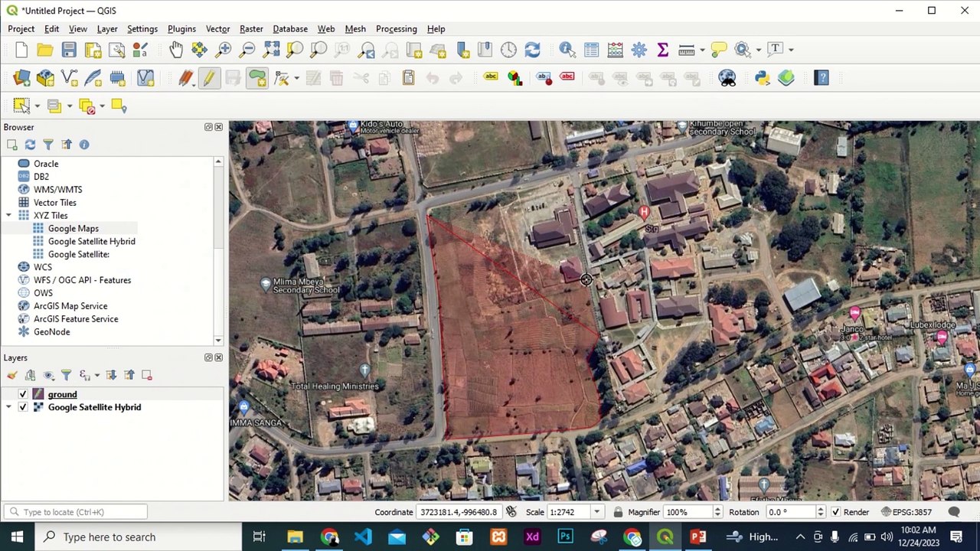Collapse the XYZ Tiles tree node
Screen dimensions: 980x551
[x=8, y=216]
